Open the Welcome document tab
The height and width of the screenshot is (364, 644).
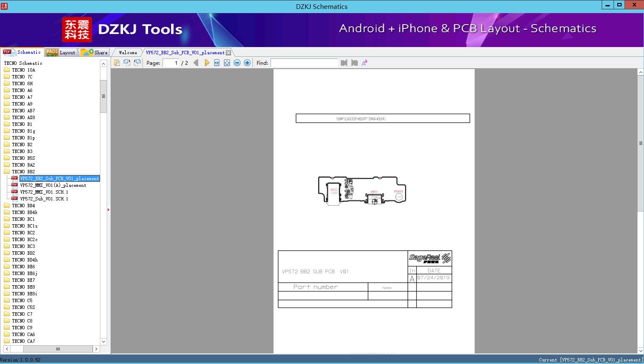click(x=128, y=53)
